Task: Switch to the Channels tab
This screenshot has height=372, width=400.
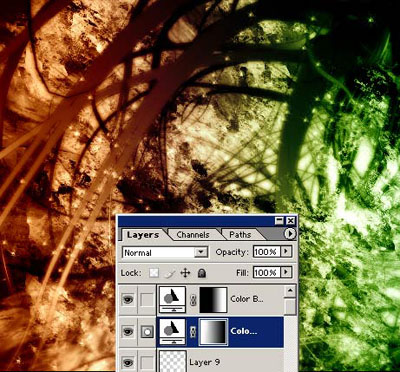Action: click(193, 235)
